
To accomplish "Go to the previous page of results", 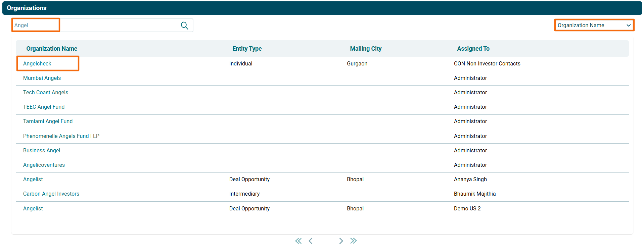I will click(x=311, y=241).
